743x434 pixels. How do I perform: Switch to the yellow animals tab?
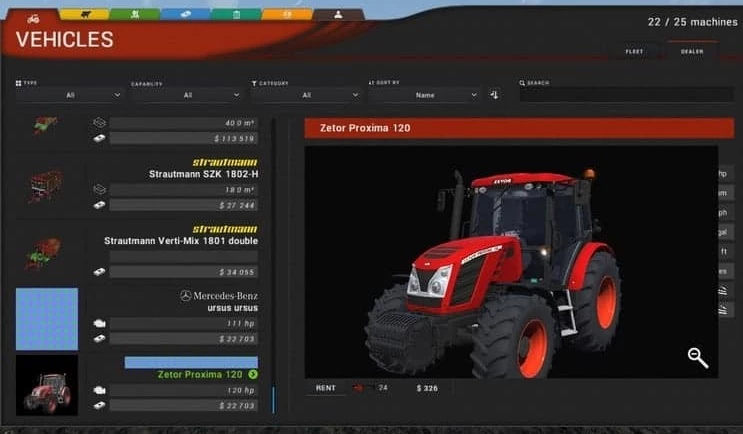point(84,15)
